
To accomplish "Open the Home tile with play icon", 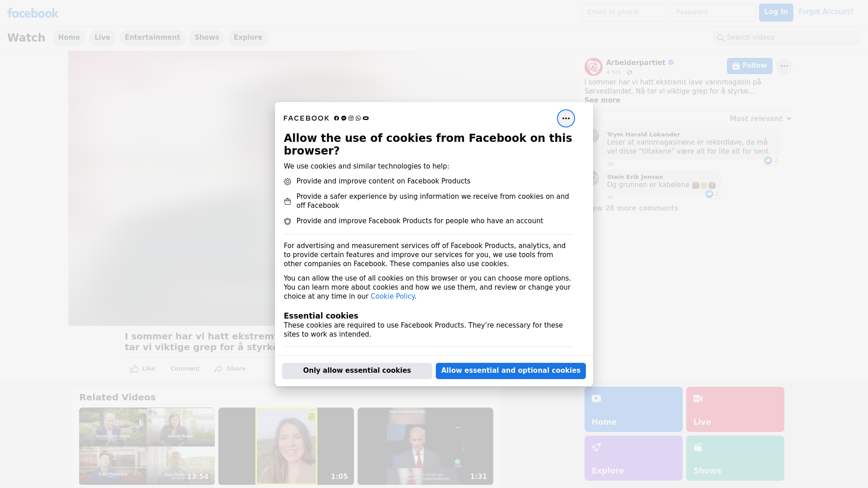I will coord(633,409).
